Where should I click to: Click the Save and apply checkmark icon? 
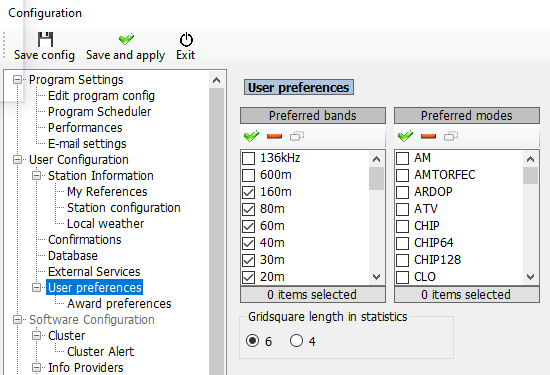[126, 39]
